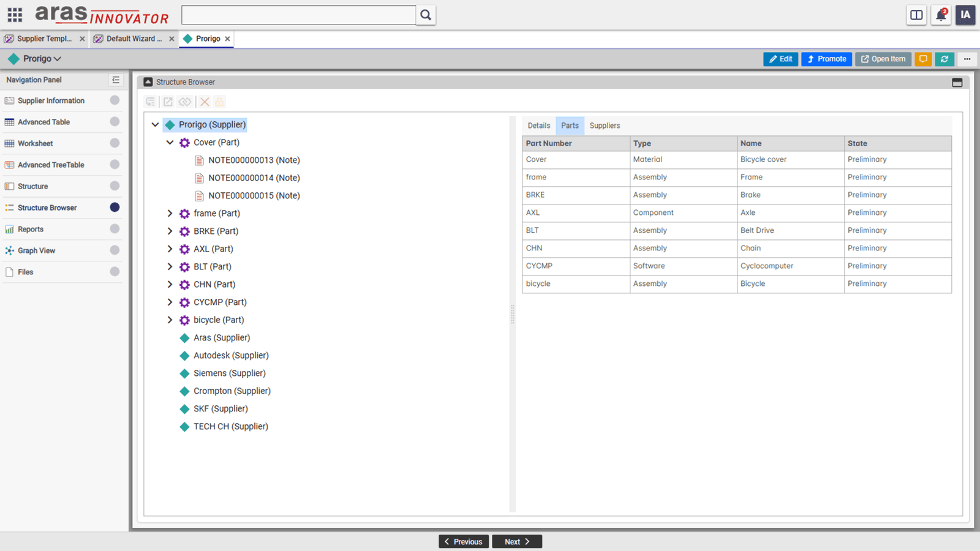The width and height of the screenshot is (980, 551).
Task: Open Reports in navigation panel
Action: [x=31, y=229]
